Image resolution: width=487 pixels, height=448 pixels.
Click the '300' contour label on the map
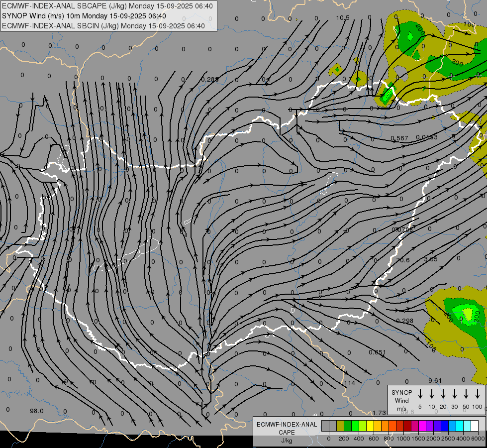478,316
